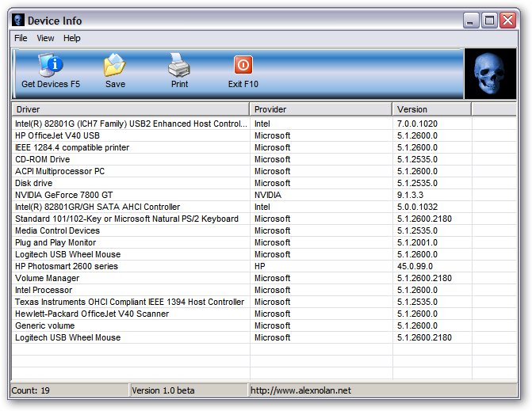Select Intel(R) 82801GR/GH SATA AHCI Controller row
The width and height of the screenshot is (532, 411).
[264, 207]
